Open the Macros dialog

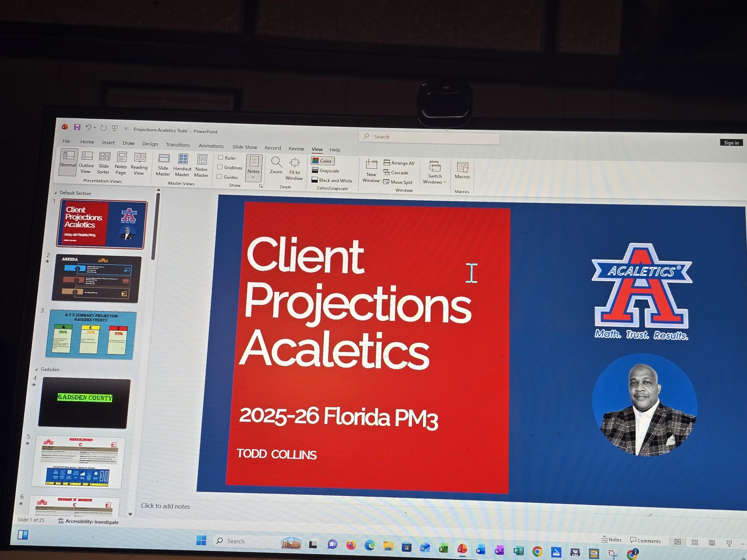tap(462, 171)
